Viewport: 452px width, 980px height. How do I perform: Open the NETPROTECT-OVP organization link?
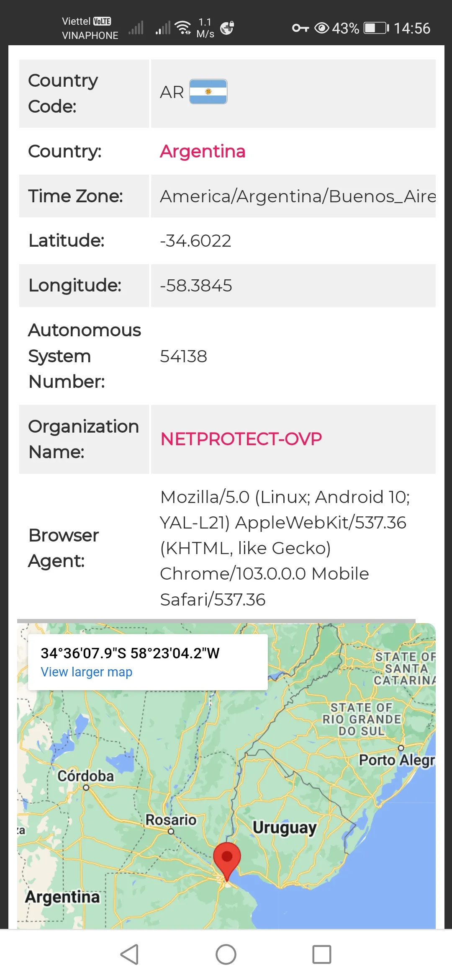point(241,438)
